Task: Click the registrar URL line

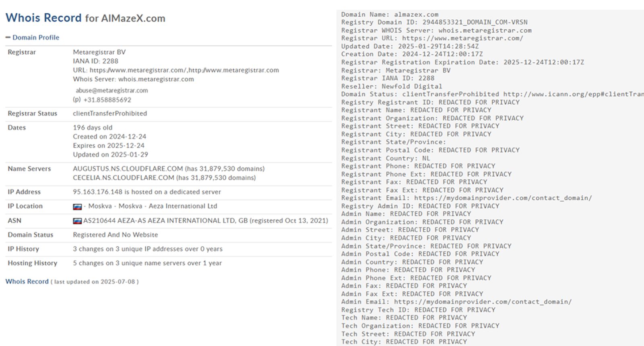Action: [176, 70]
